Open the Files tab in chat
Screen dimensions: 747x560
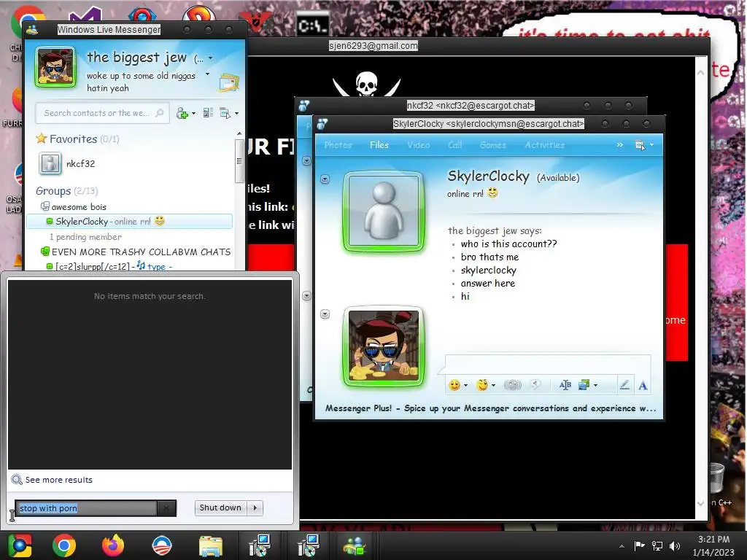pyautogui.click(x=379, y=145)
